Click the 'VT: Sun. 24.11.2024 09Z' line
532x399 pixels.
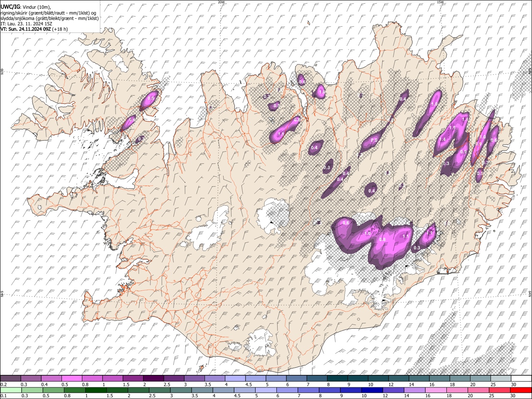coord(26,29)
